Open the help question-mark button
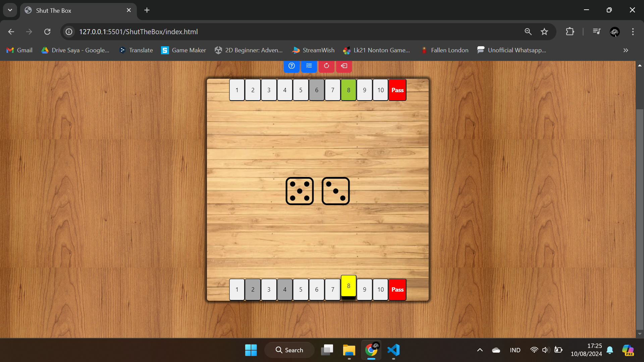 [x=291, y=66]
